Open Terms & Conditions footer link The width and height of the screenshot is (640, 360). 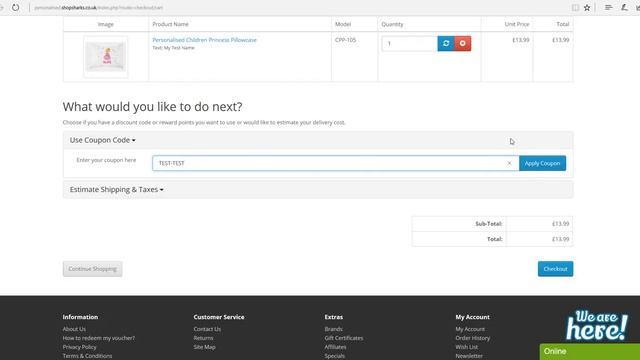point(87,356)
